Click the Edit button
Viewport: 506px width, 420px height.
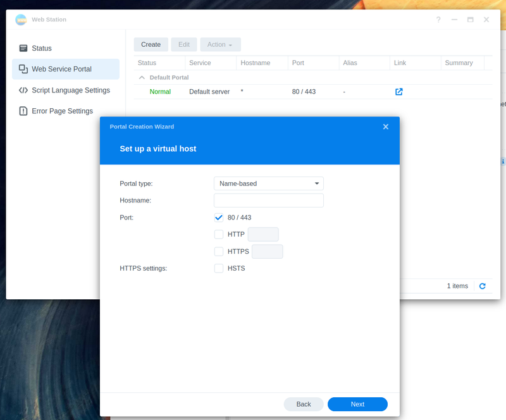[184, 44]
